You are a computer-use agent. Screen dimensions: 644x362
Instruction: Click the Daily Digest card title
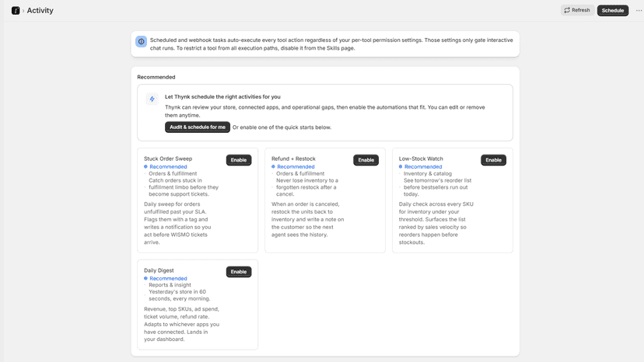(159, 270)
